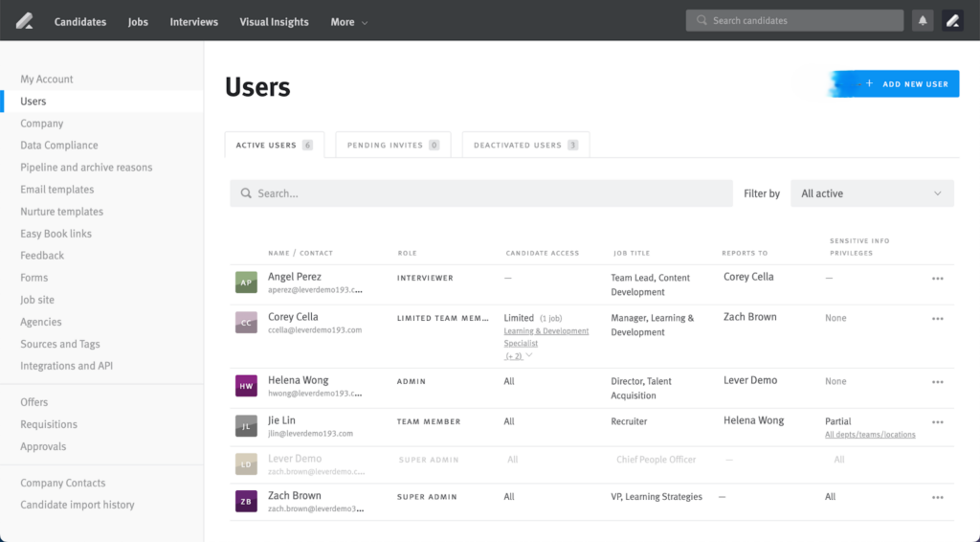Click the Add New User button

tap(895, 83)
